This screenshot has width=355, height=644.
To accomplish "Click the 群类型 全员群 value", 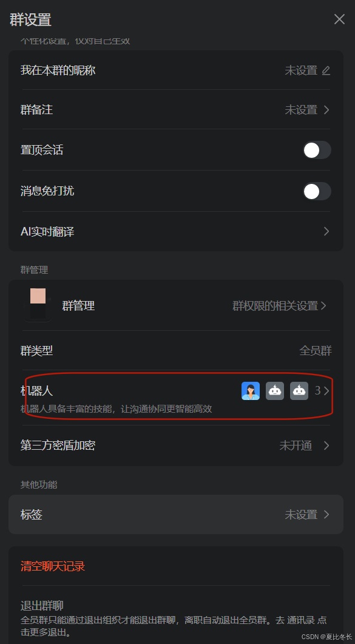I will click(315, 351).
